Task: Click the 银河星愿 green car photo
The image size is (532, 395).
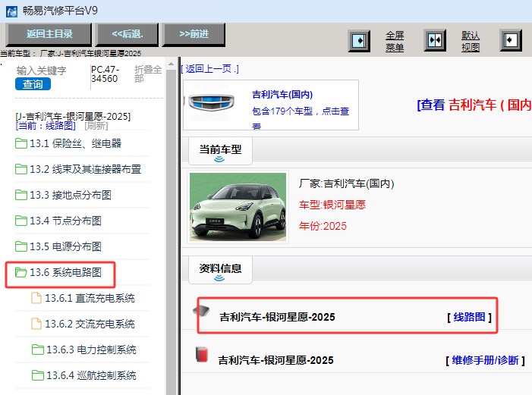Action: click(x=238, y=207)
